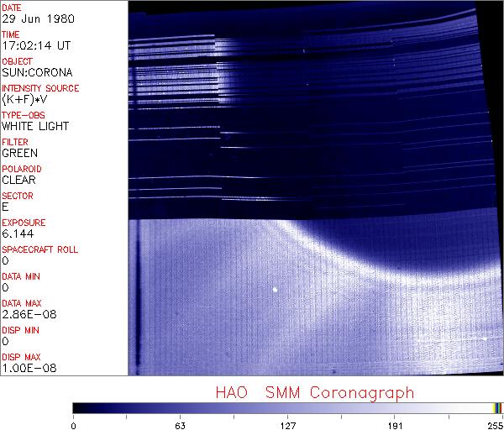504x430 pixels.
Task: Click the 191 tick label under colorbar
Action: pos(394,424)
